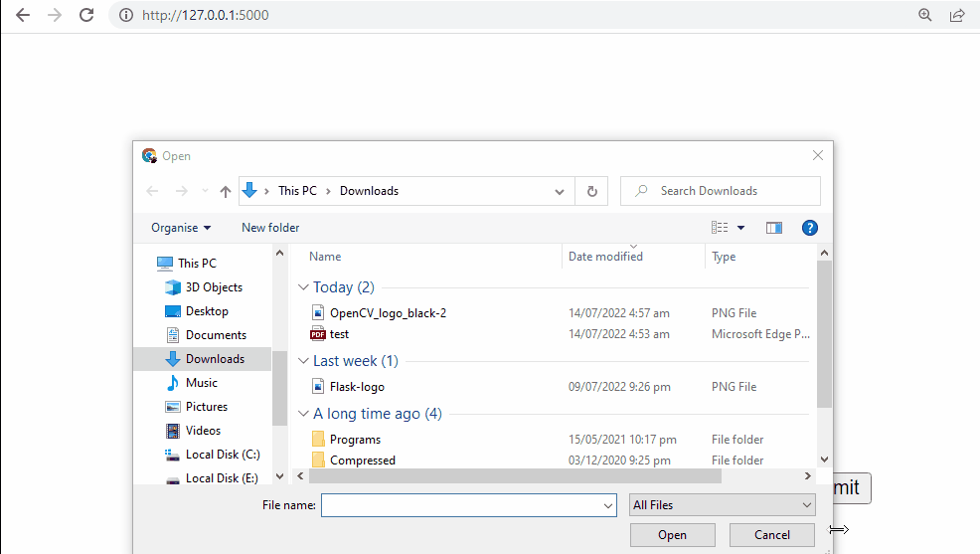
Task: Open recent locations dropdown in dialog
Action: [205, 191]
